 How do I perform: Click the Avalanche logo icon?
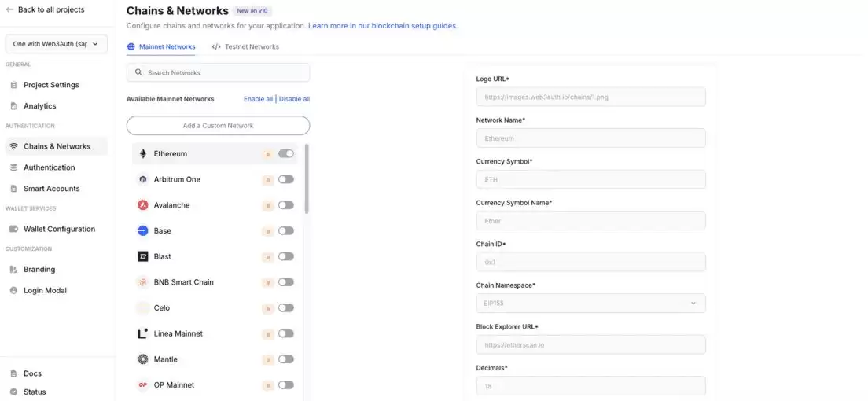[143, 205]
